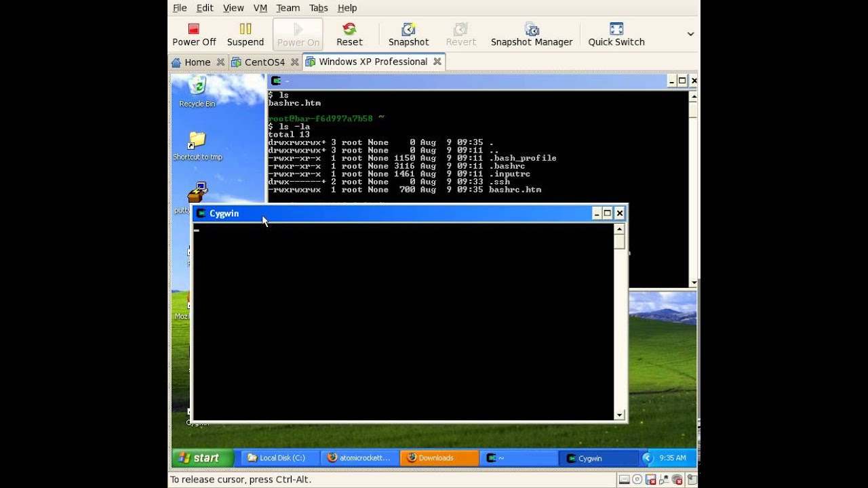Take a Snapshot of the VM
This screenshot has height=488, width=868.
[x=408, y=34]
